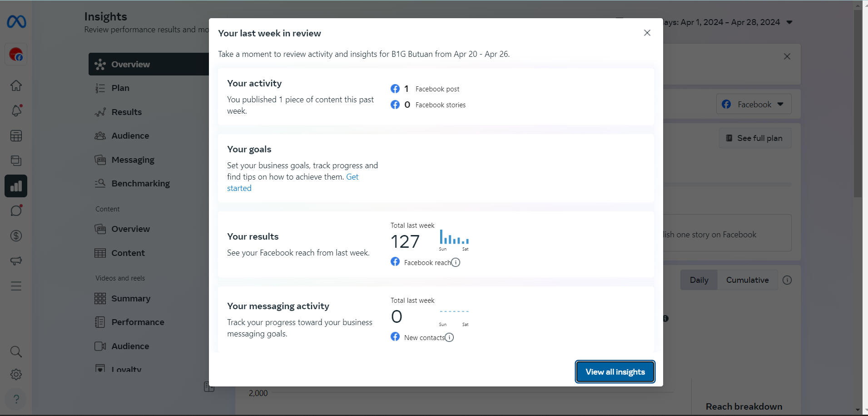Click the Search magnifier icon

pyautogui.click(x=16, y=351)
